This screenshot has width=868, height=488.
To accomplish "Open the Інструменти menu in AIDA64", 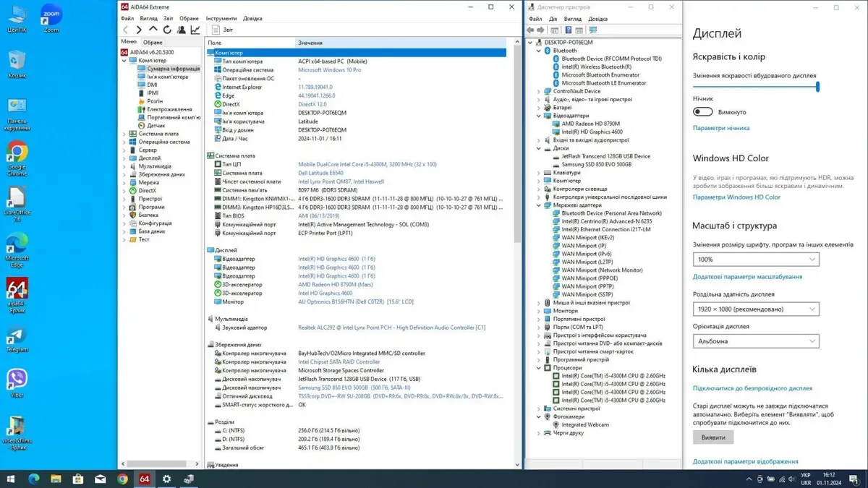I will click(221, 19).
